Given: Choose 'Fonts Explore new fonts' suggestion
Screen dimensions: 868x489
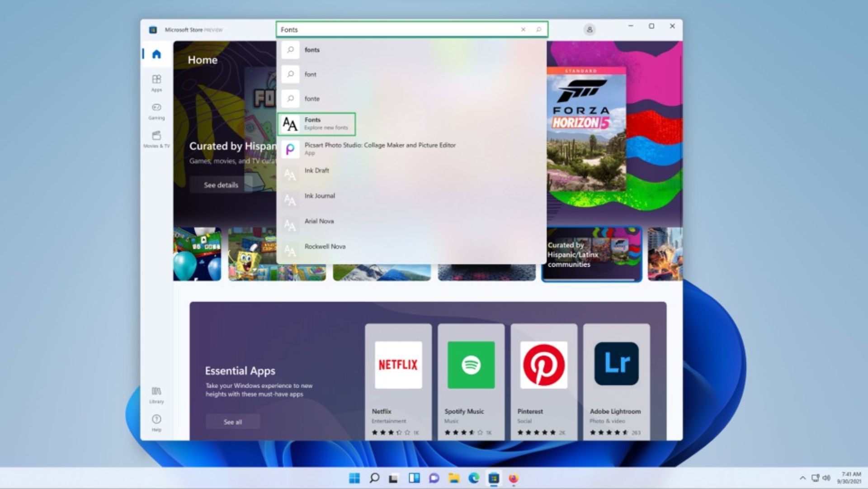Looking at the screenshot, I should pos(316,124).
